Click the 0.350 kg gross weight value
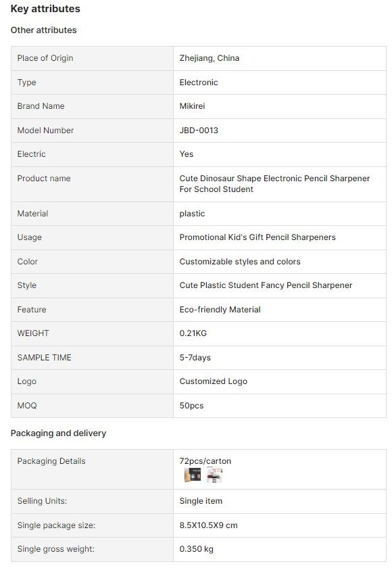Viewport: 392px width, 568px height. [x=196, y=549]
